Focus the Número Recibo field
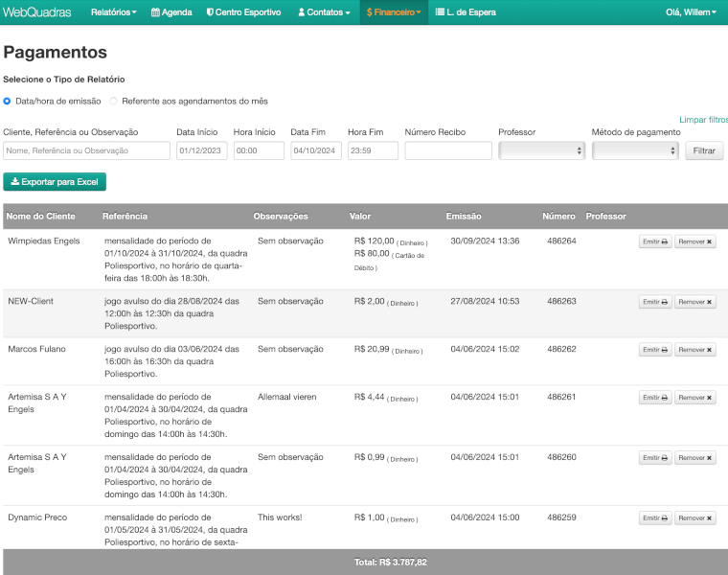 [x=448, y=150]
